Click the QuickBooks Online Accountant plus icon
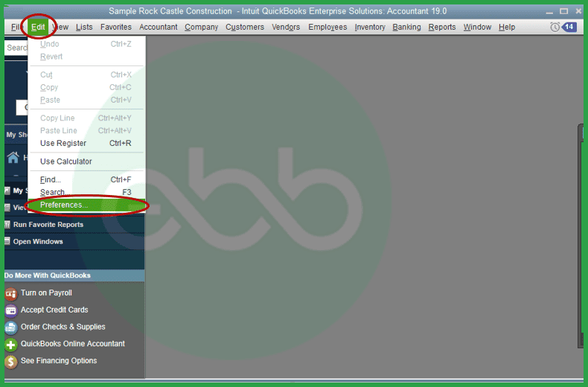Viewport: 588px width, 387px height. tap(11, 345)
